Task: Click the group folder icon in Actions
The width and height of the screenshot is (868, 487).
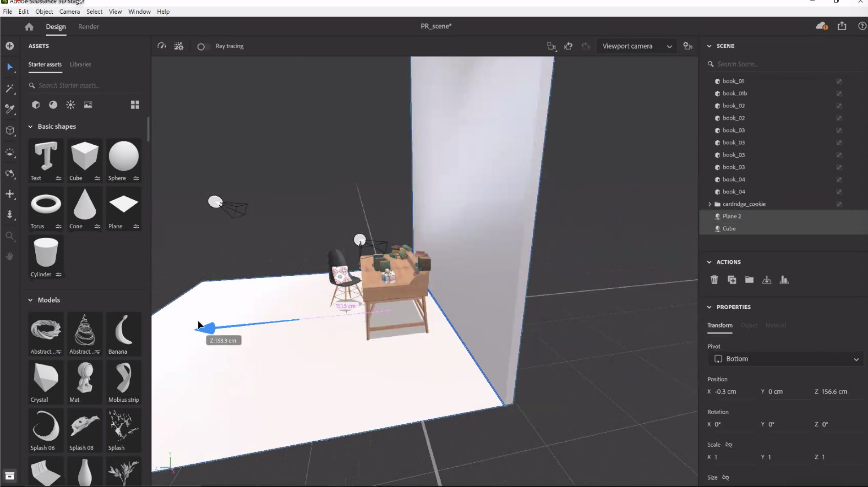Action: point(749,279)
